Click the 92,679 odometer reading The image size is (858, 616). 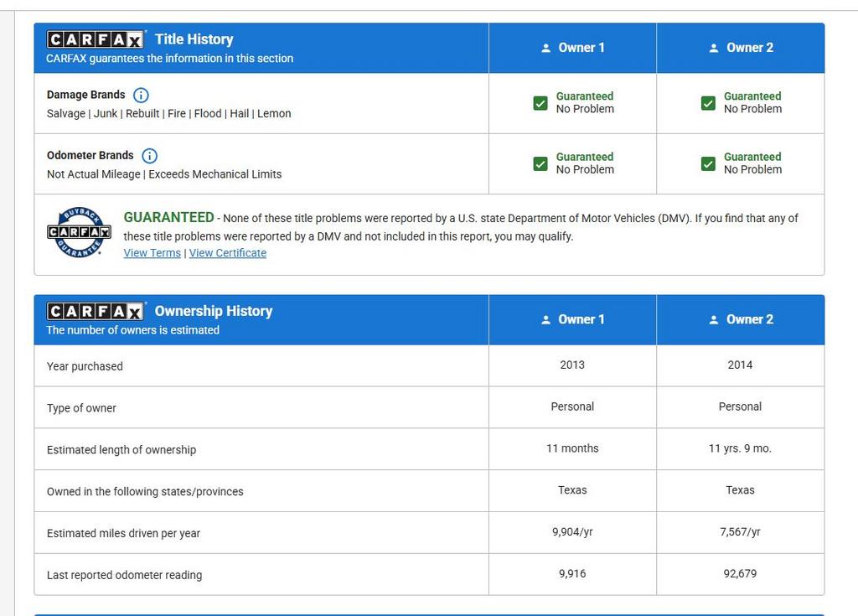click(x=740, y=574)
